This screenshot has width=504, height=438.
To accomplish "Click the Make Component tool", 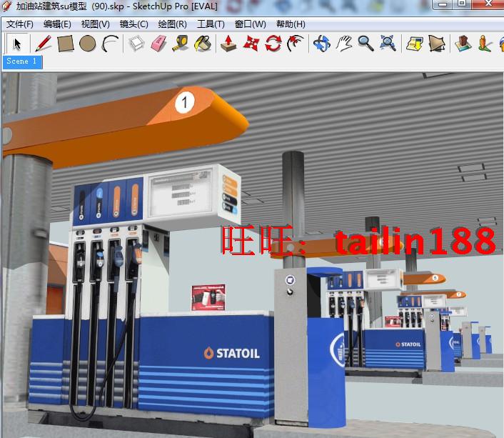I will [136, 44].
